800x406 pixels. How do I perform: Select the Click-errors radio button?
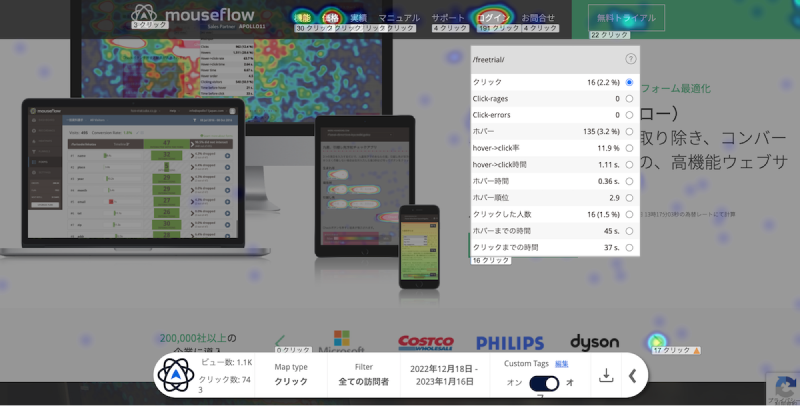pos(629,115)
